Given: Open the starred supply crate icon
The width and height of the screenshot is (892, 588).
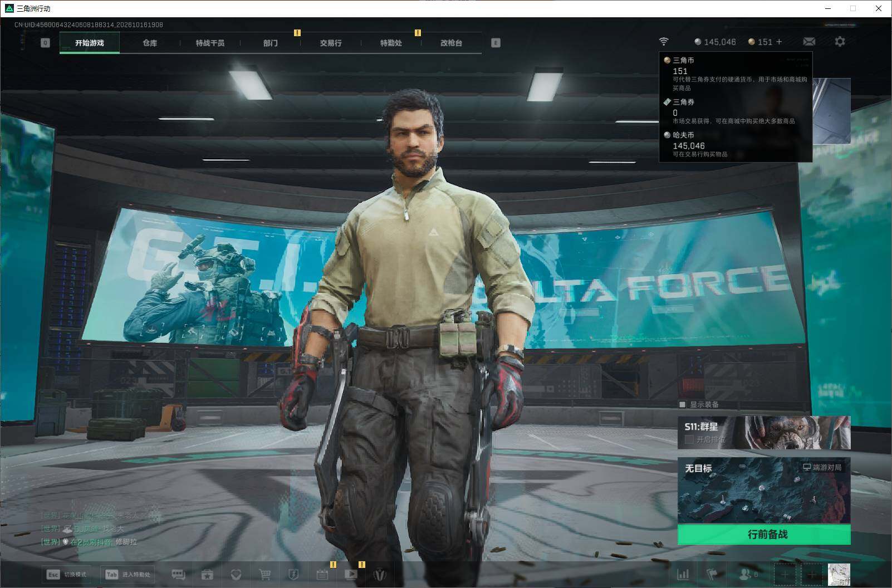Looking at the screenshot, I should coord(207,574).
